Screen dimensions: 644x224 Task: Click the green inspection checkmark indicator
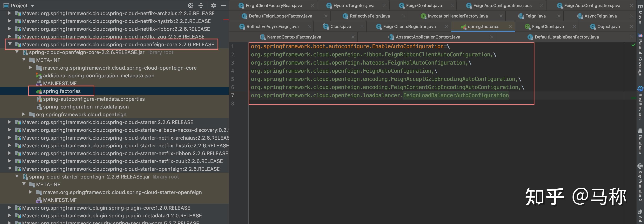633,45
